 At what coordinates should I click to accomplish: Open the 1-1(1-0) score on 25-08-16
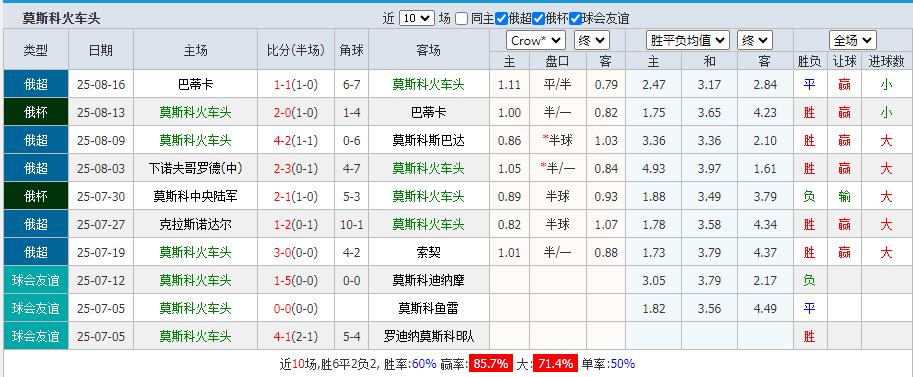click(x=296, y=84)
